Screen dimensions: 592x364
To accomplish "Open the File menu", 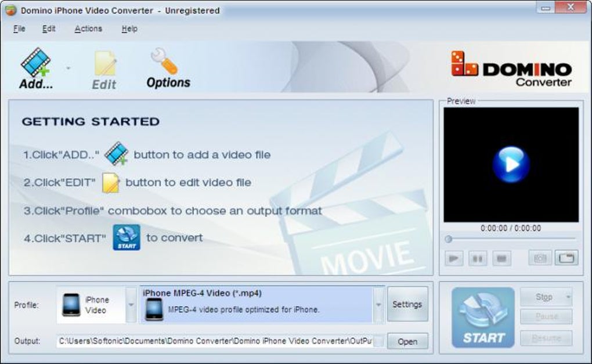I will point(19,28).
